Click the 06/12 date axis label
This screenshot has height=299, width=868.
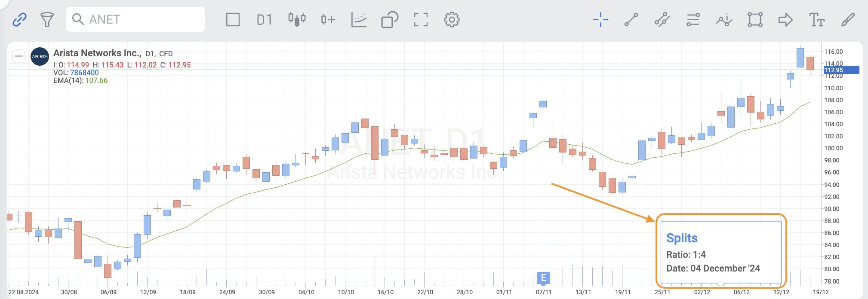pos(742,292)
